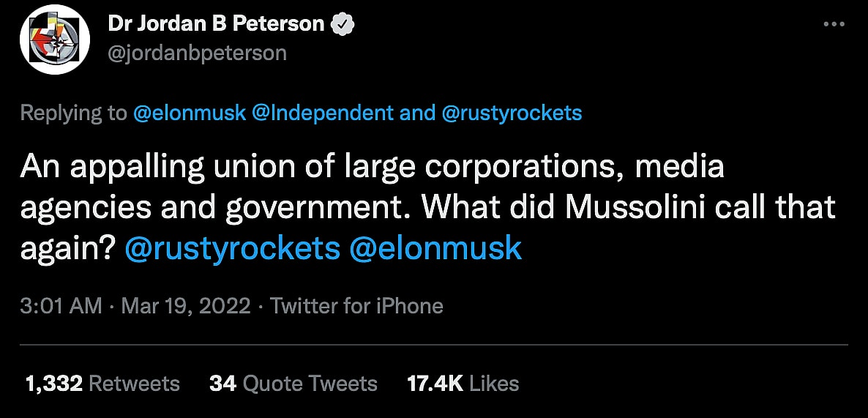Viewport: 868px width, 418px height.
Task: Click the Twitter for iPhone source label
Action: 356,305
